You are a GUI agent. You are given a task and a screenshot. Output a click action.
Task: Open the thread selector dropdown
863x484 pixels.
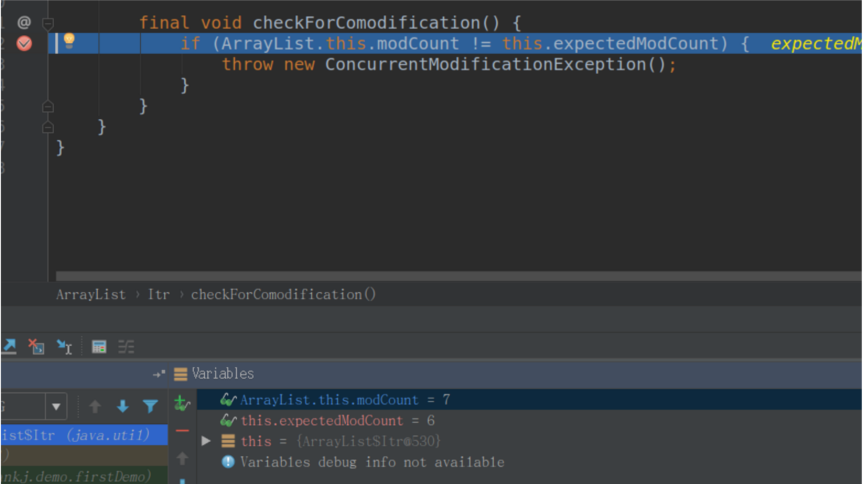57,407
